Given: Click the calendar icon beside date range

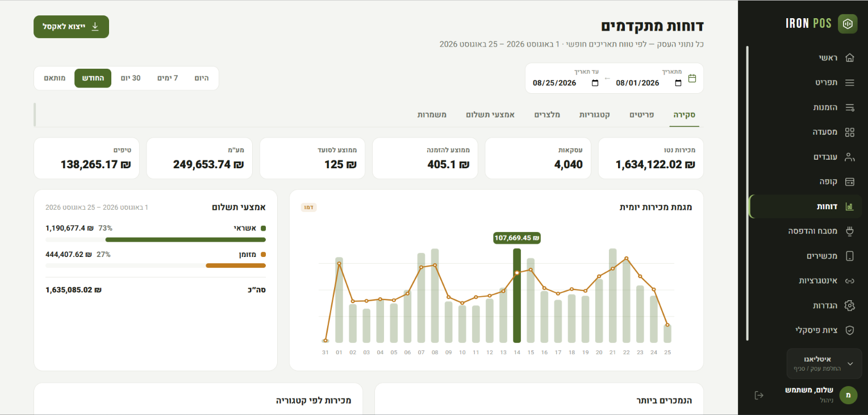Looking at the screenshot, I should [692, 78].
